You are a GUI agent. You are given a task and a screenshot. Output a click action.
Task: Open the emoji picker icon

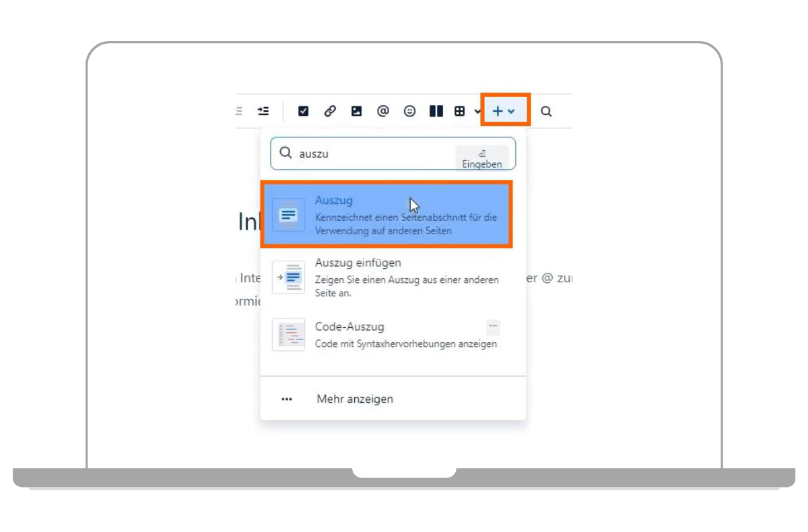tap(409, 111)
